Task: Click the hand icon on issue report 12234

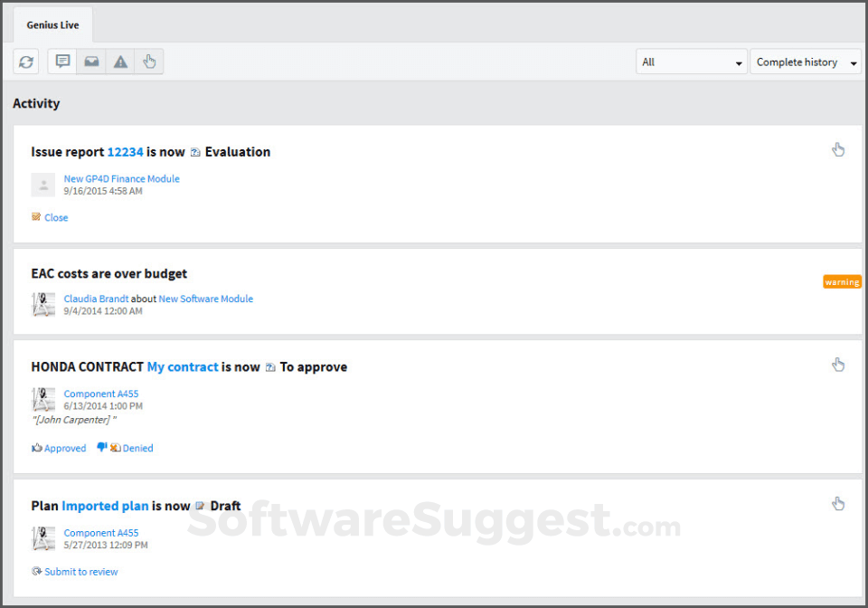Action: click(x=838, y=149)
